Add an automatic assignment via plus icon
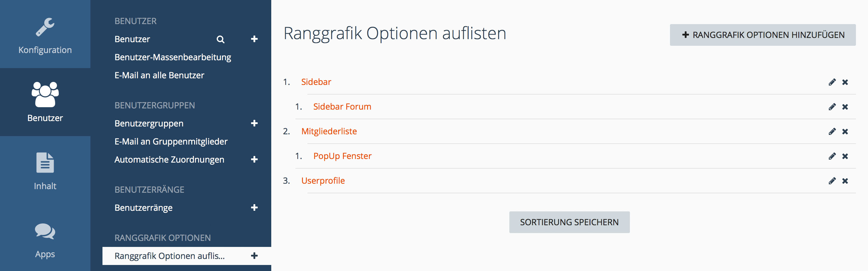The height and width of the screenshot is (271, 868). [x=254, y=159]
